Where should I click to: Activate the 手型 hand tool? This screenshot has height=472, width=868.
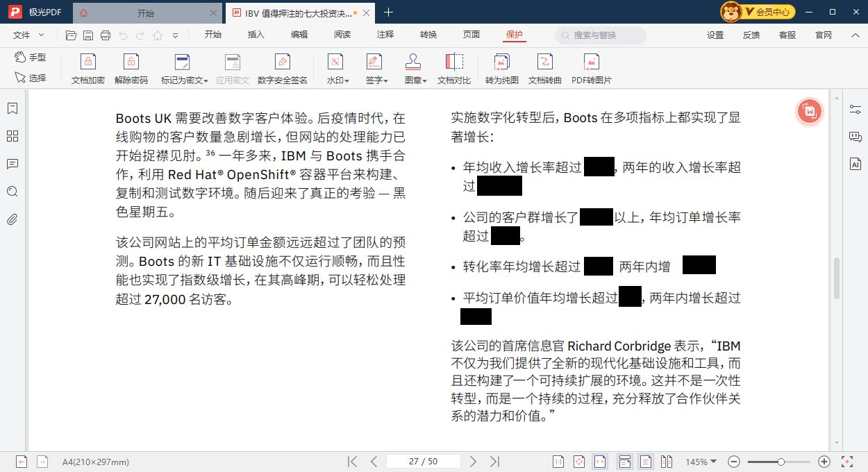pyautogui.click(x=31, y=58)
